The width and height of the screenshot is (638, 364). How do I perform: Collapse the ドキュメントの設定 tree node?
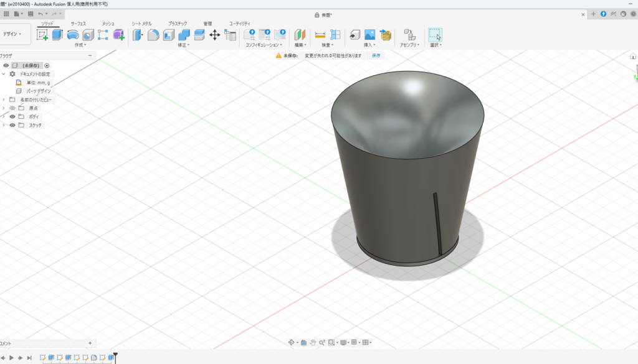pos(4,73)
